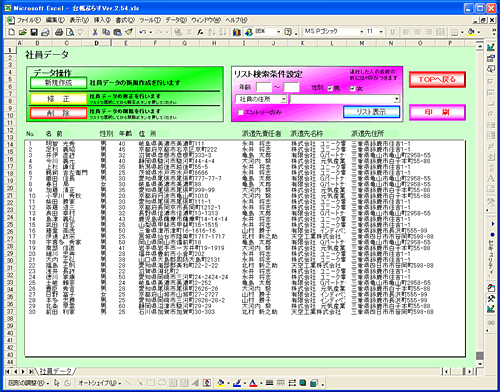Click the Undo arrow icon
The image size is (500, 392).
coord(143,32)
